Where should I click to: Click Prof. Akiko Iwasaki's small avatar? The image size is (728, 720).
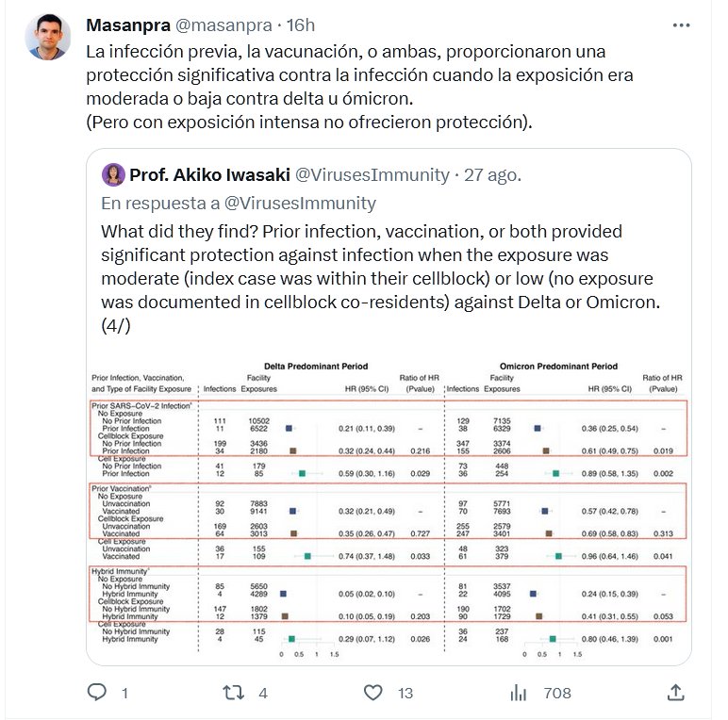(x=114, y=174)
